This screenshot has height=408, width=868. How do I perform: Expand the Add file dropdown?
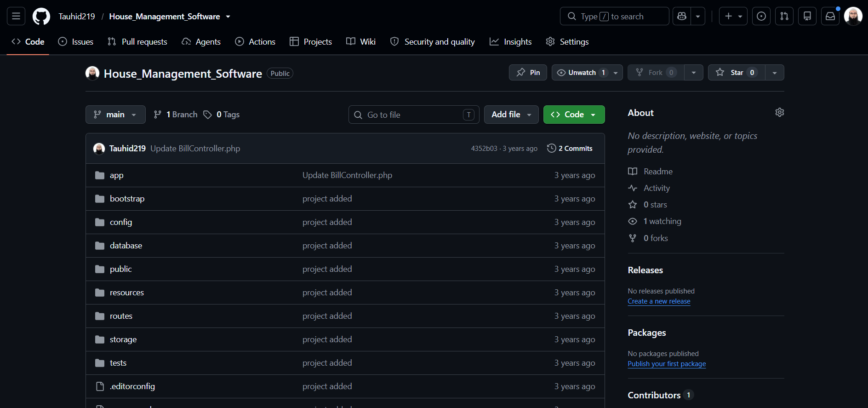[511, 115]
